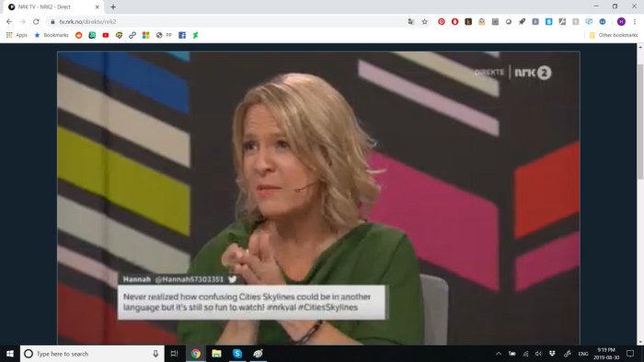Click the taskbar search microphone icon
644x362 pixels.
pyautogui.click(x=155, y=354)
